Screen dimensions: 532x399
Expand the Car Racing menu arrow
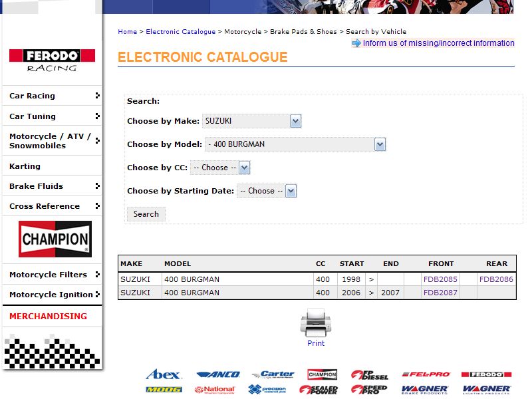click(x=97, y=95)
